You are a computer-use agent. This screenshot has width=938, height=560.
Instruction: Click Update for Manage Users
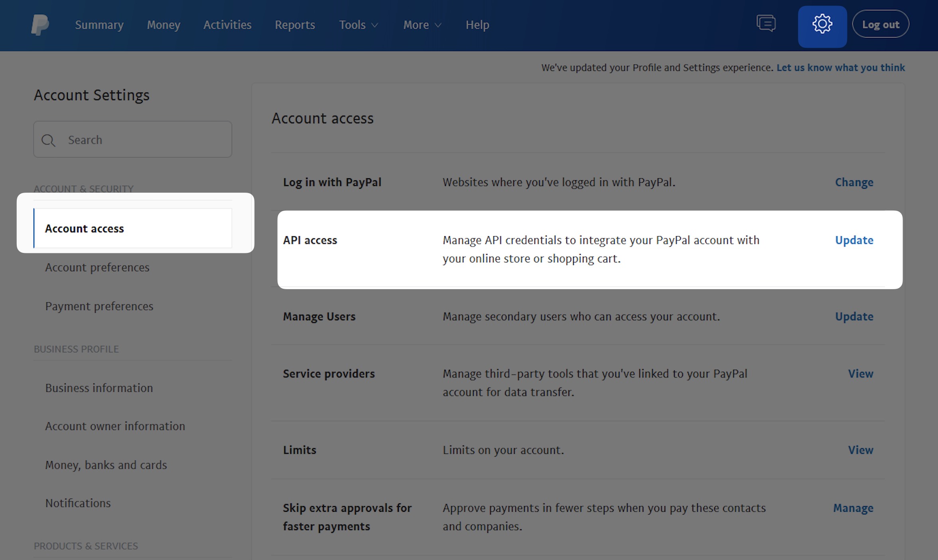pyautogui.click(x=854, y=316)
